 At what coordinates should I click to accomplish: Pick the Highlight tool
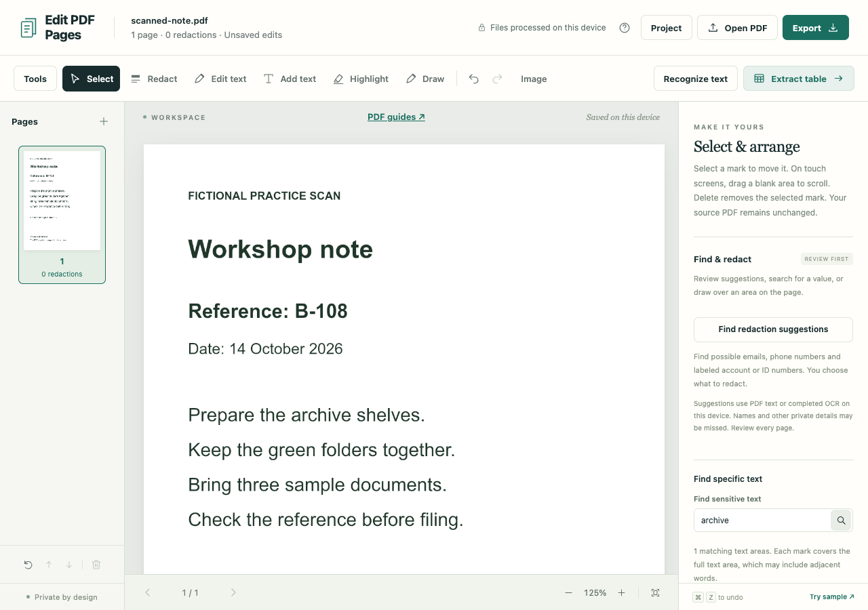361,79
